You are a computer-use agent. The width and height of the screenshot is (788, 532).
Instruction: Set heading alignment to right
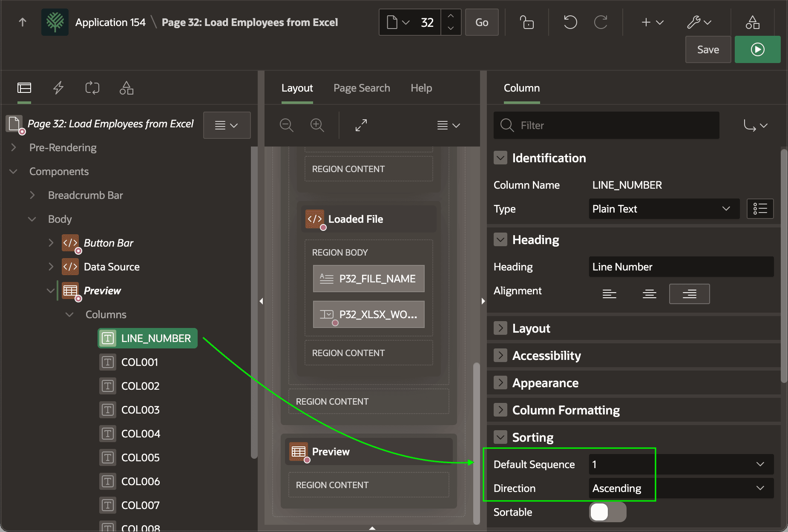[690, 294]
